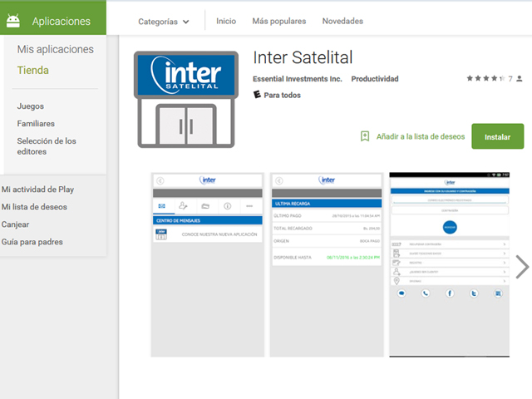Open Guía para padres
532x399 pixels.
click(x=32, y=242)
